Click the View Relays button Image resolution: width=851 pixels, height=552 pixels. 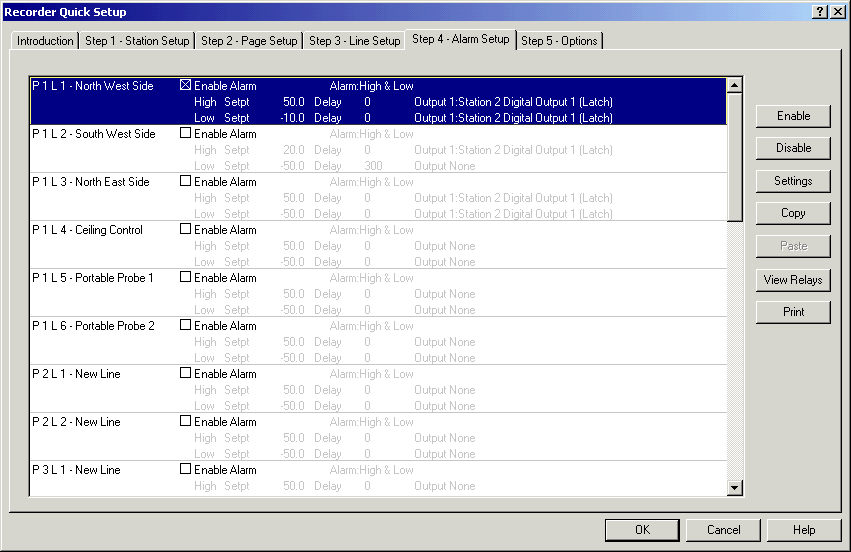pos(793,280)
